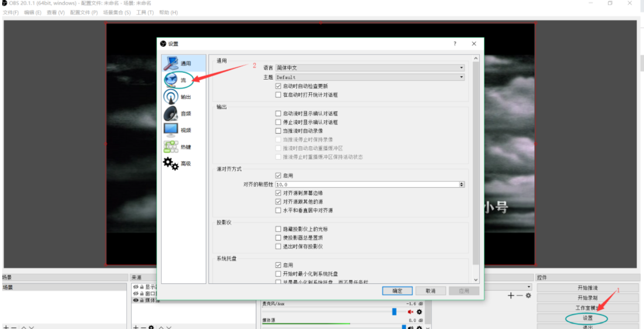Toggle the lock icon of 媒体源 source
The width and height of the screenshot is (644, 329).
pyautogui.click(x=142, y=300)
